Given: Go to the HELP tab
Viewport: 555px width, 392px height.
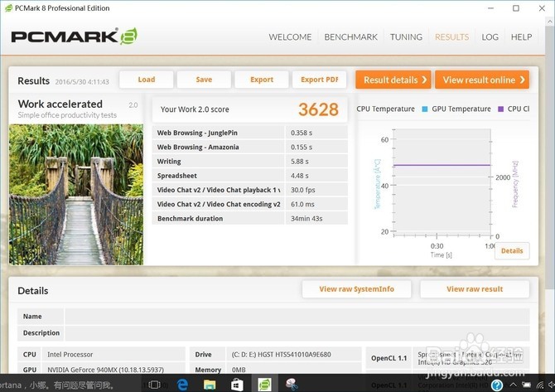Looking at the screenshot, I should [521, 36].
